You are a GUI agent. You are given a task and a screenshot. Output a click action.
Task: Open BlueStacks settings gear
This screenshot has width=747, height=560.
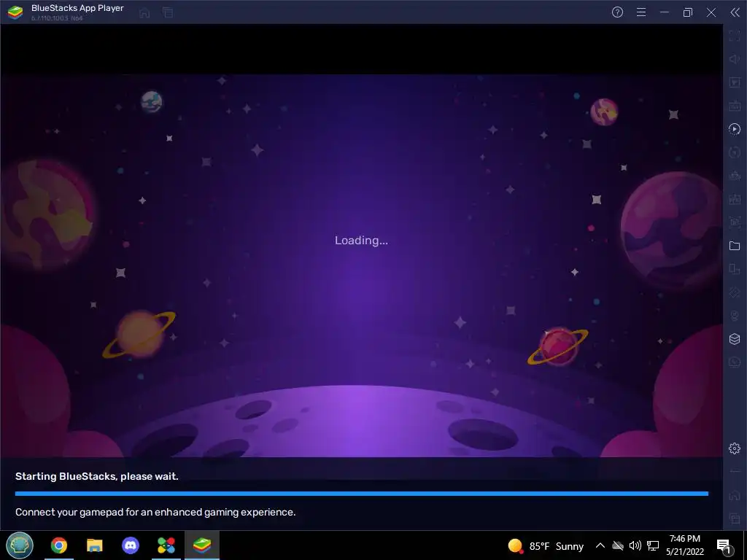pyautogui.click(x=735, y=448)
